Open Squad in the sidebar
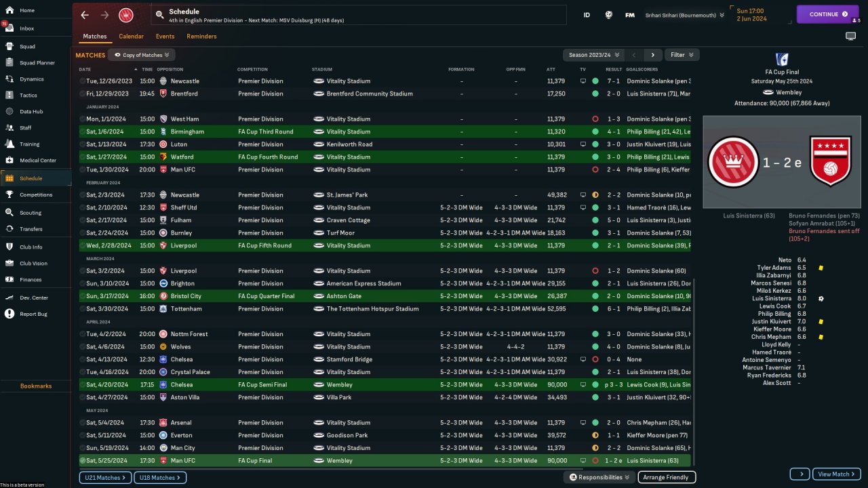Screen dimensions: 868x488 click(35, 47)
